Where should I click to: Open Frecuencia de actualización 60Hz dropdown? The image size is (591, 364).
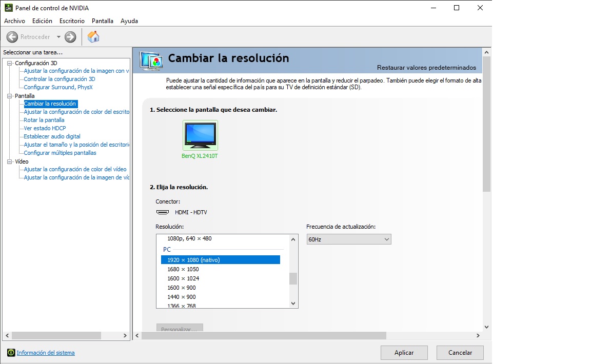coord(349,239)
